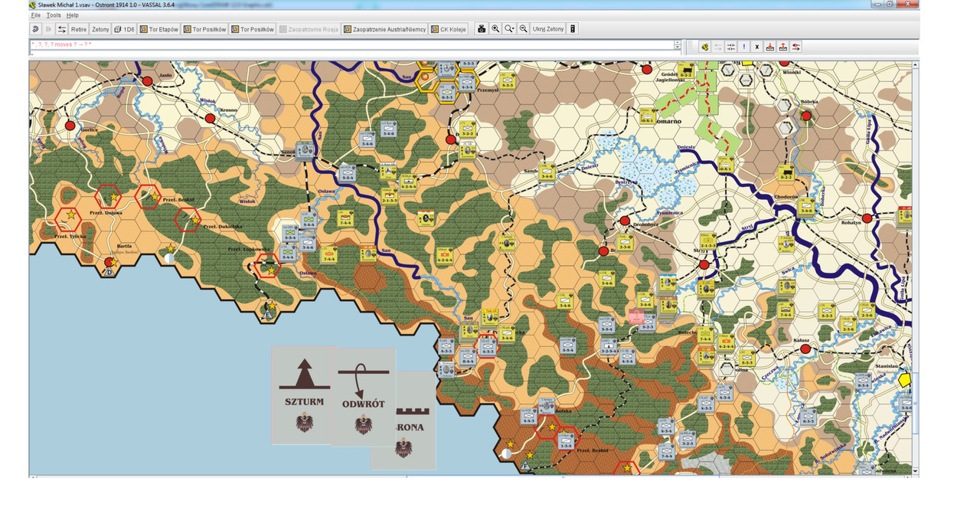This screenshot has height=531, width=980.
Task: Click the chat panel up arrow stepper
Action: coord(678,43)
